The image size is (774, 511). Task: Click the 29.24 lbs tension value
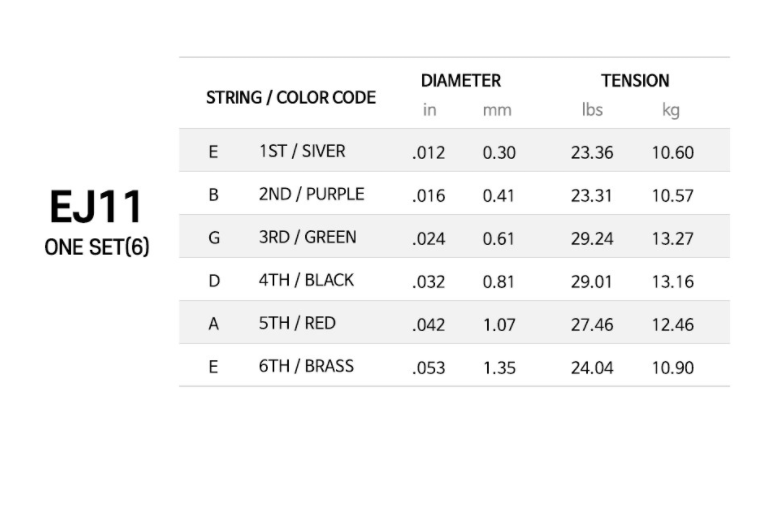click(592, 238)
